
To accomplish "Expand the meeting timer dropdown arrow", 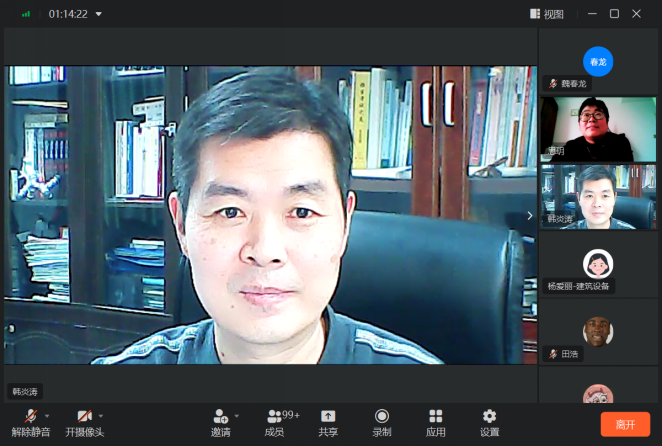I will (99, 14).
